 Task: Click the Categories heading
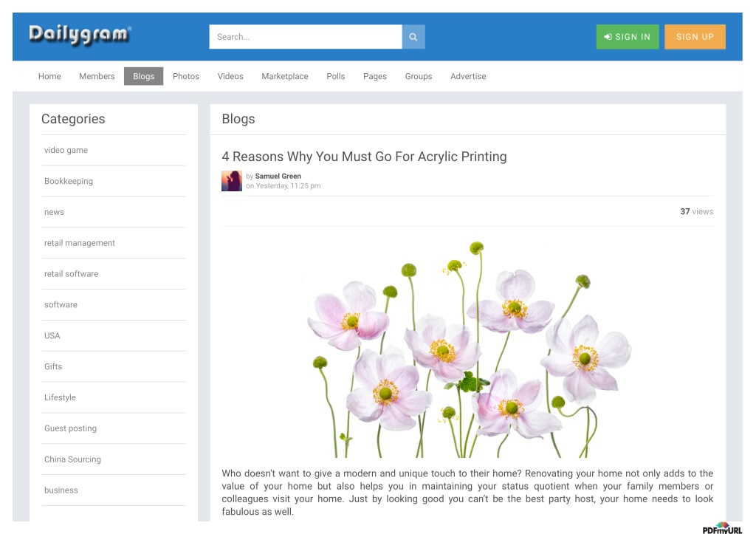73,119
